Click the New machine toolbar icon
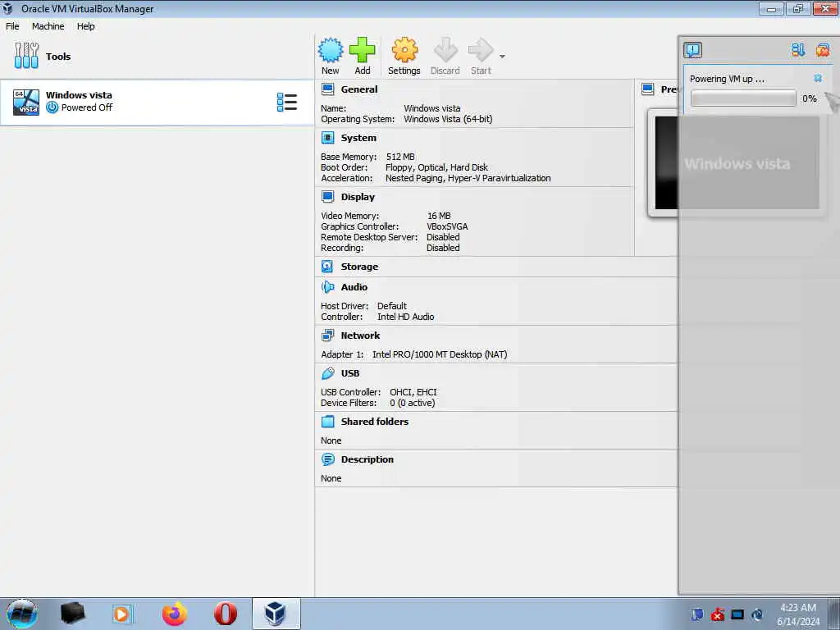This screenshot has width=840, height=630. click(330, 51)
